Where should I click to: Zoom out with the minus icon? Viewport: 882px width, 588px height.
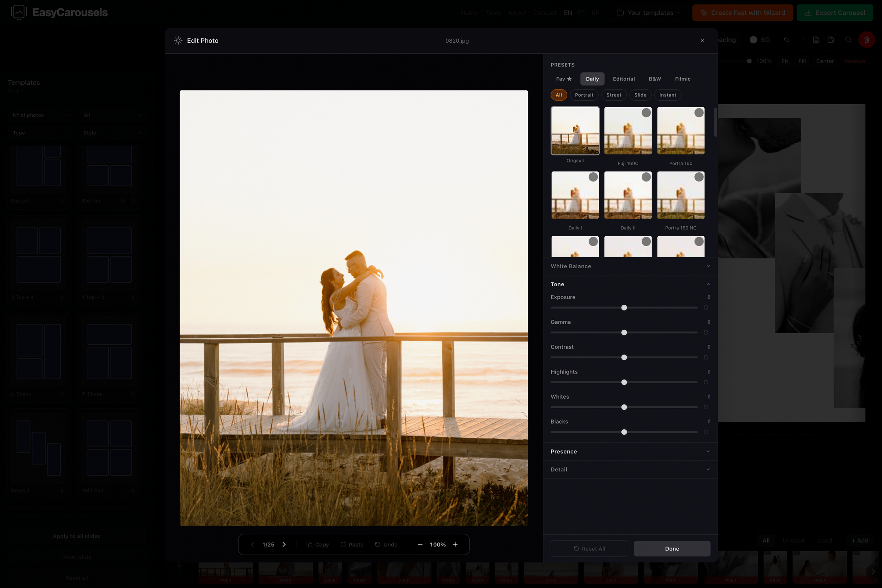[420, 545]
